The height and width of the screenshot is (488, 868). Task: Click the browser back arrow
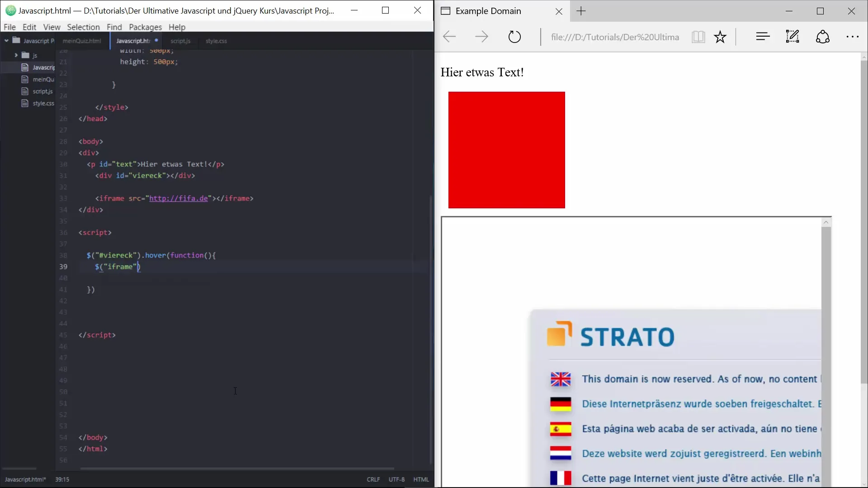449,37
